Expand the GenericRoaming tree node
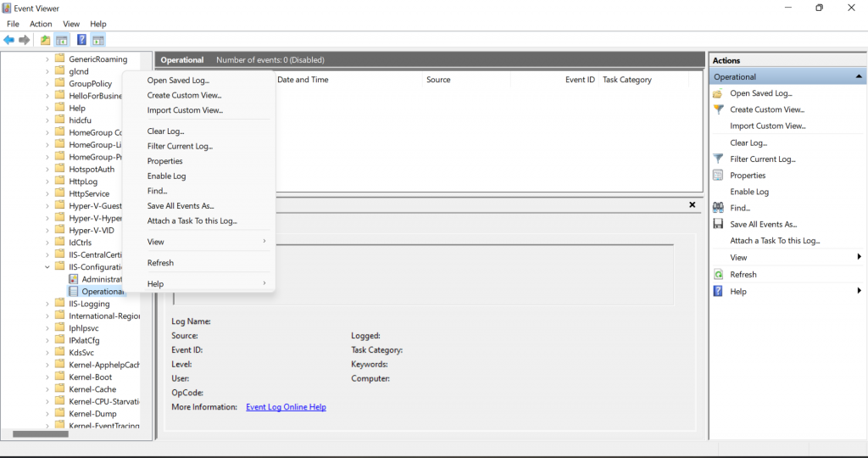Viewport: 868px width, 458px height. [x=47, y=59]
